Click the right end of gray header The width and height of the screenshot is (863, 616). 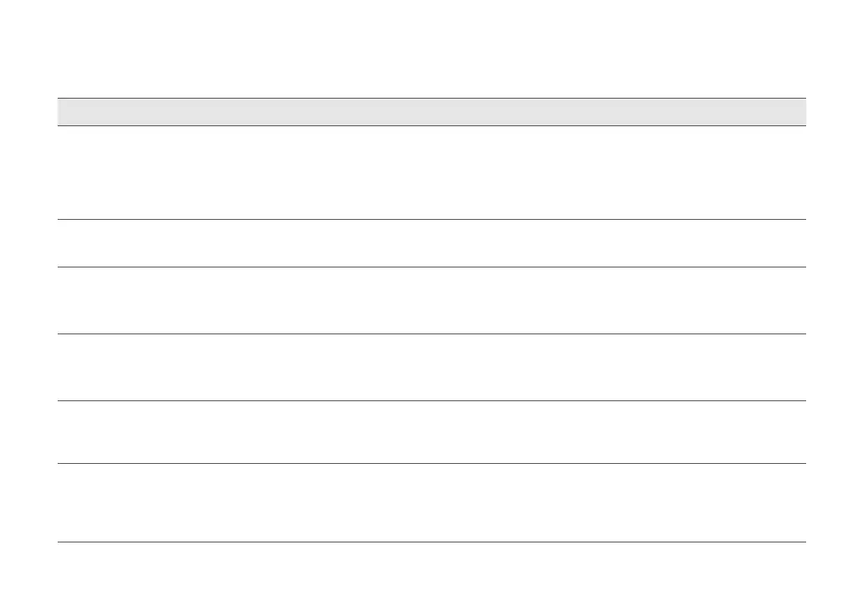tap(801, 112)
